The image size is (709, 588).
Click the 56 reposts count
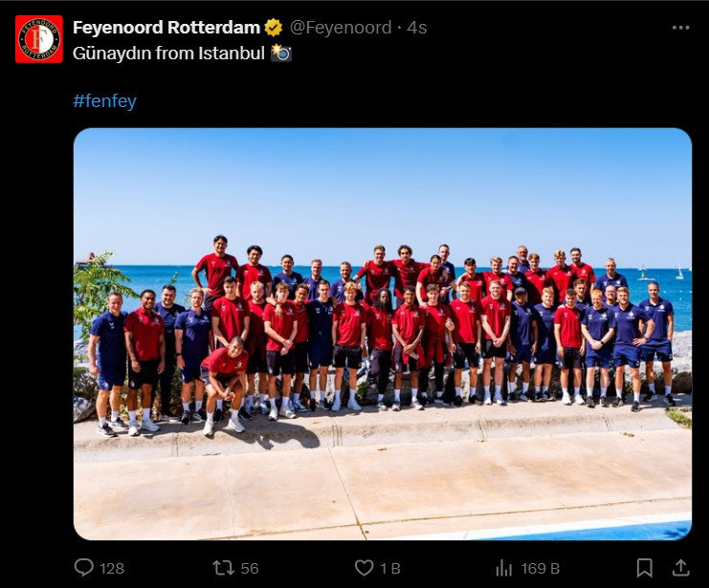pyautogui.click(x=250, y=568)
